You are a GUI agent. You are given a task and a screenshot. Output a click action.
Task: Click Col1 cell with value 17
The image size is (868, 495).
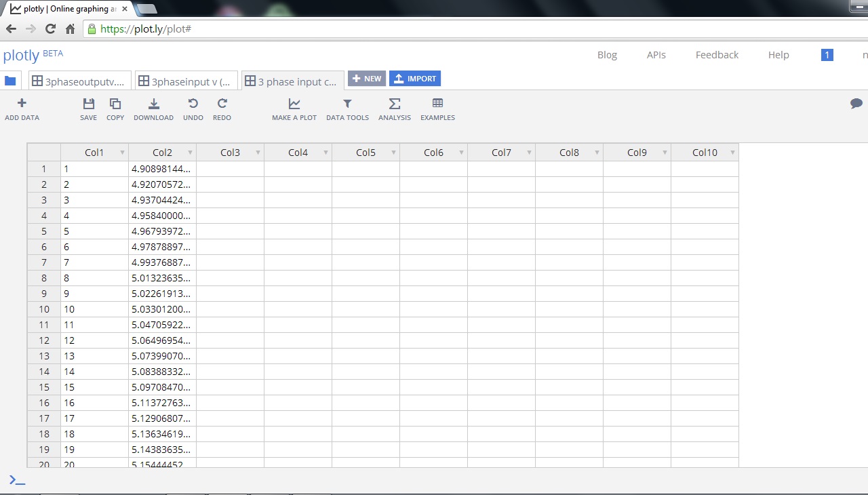coord(95,418)
